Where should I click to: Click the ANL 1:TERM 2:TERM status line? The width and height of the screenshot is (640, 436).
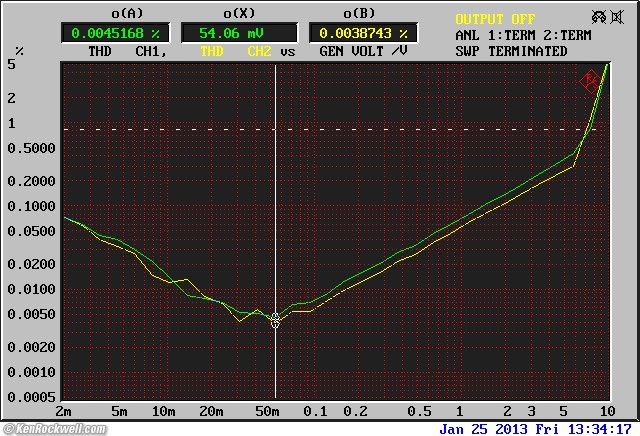point(523,36)
